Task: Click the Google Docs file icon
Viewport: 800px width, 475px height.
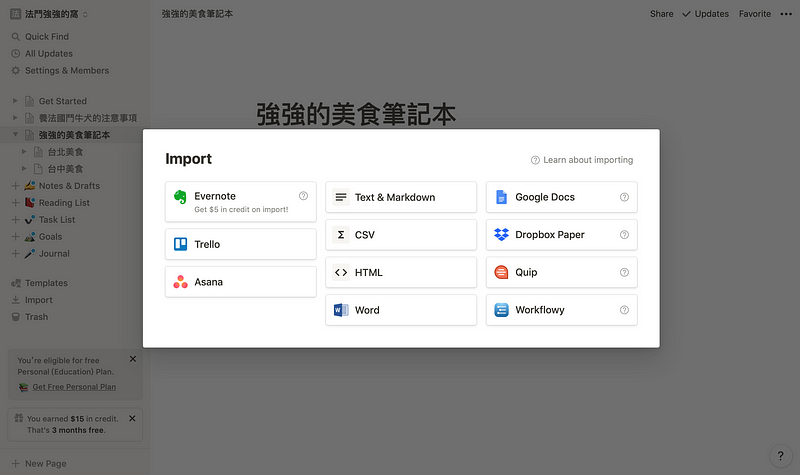Action: [x=502, y=197]
